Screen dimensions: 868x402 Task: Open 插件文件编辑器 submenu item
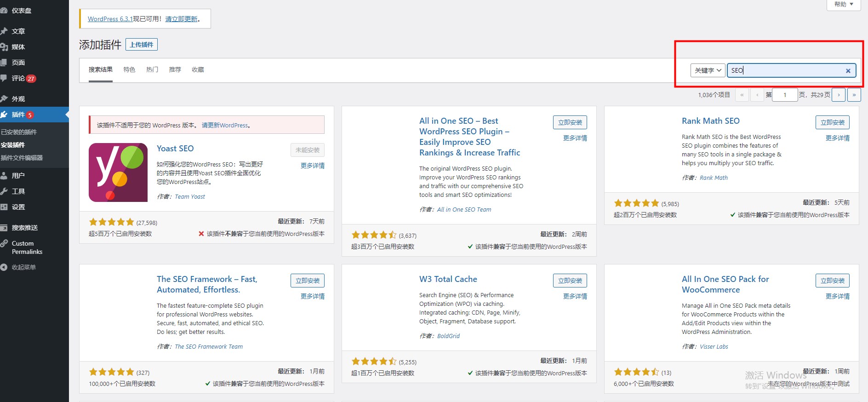[22, 158]
